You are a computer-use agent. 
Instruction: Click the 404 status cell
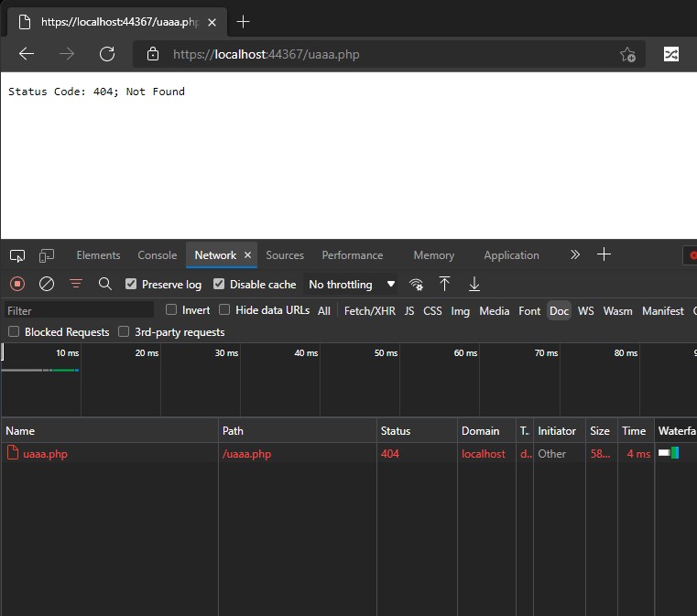pos(390,453)
